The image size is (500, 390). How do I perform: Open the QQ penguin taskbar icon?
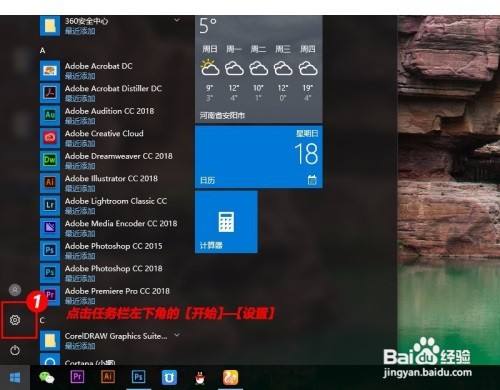(x=200, y=377)
